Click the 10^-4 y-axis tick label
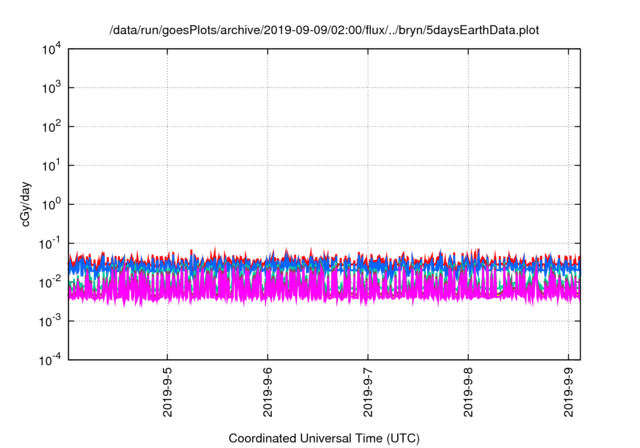640x448 pixels. click(50, 360)
